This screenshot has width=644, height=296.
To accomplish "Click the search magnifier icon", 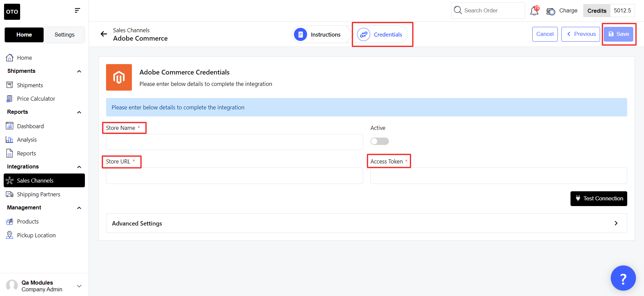I will coord(458,10).
